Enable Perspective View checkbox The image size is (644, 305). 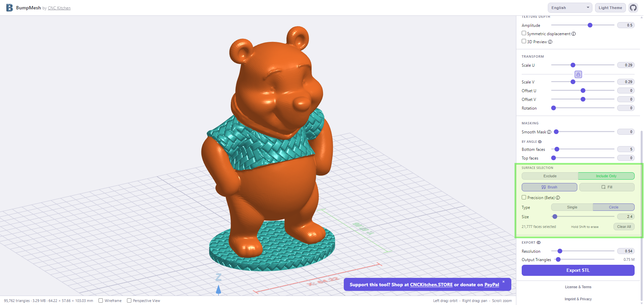[x=129, y=301]
